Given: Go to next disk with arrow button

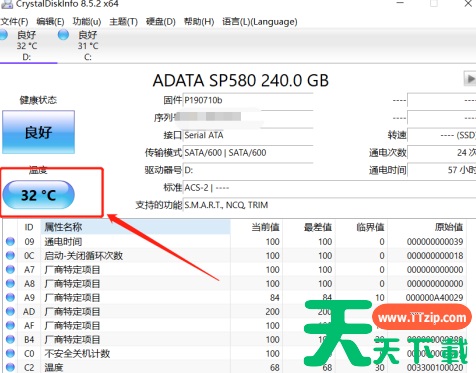Looking at the screenshot, I should (470, 79).
